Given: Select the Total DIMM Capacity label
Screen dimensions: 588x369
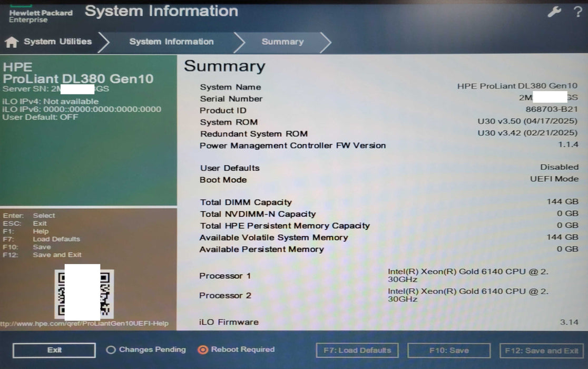Looking at the screenshot, I should coord(246,202).
